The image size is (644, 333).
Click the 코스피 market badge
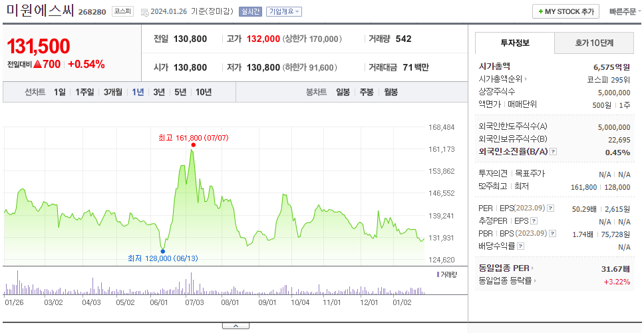(122, 11)
